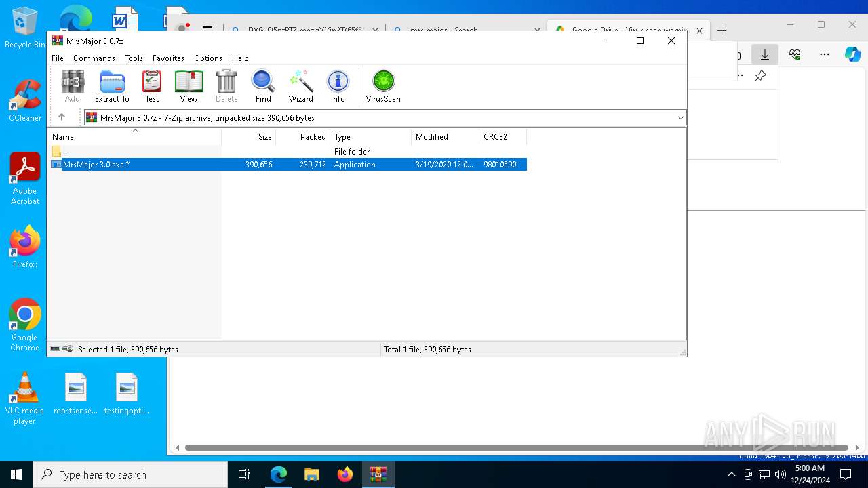Open the Tools menu
Screen dimensions: 868x488
134,58
